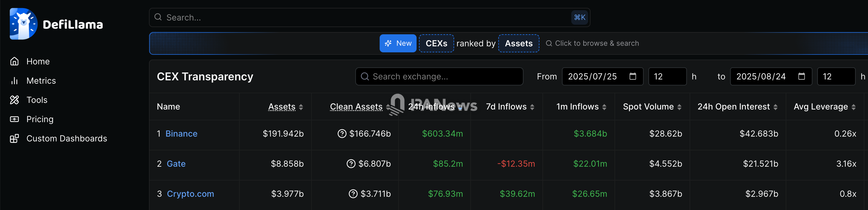The width and height of the screenshot is (868, 210).
Task: Click help icon beside Gate clean assets
Action: [351, 164]
